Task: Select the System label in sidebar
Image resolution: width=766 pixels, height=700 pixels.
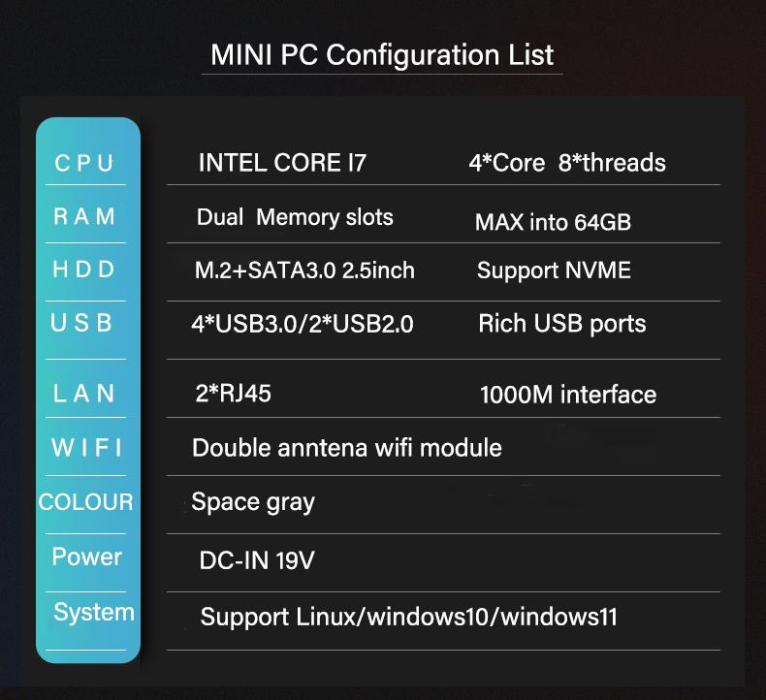Action: pyautogui.click(x=94, y=612)
